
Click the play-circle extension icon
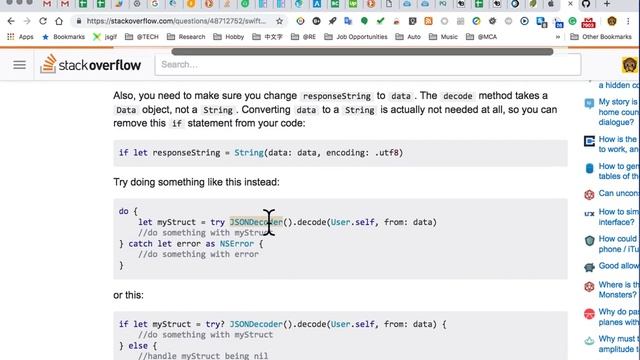pyautogui.click(x=524, y=21)
